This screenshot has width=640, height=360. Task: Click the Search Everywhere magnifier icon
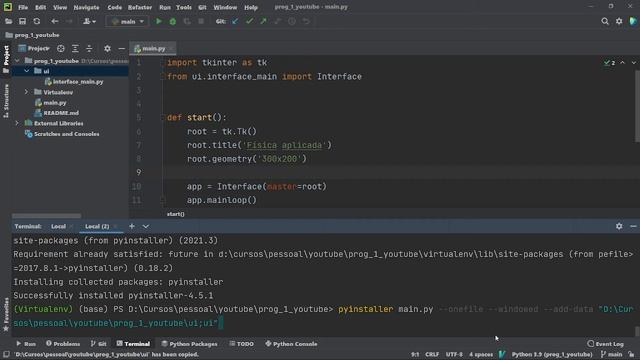(605, 21)
